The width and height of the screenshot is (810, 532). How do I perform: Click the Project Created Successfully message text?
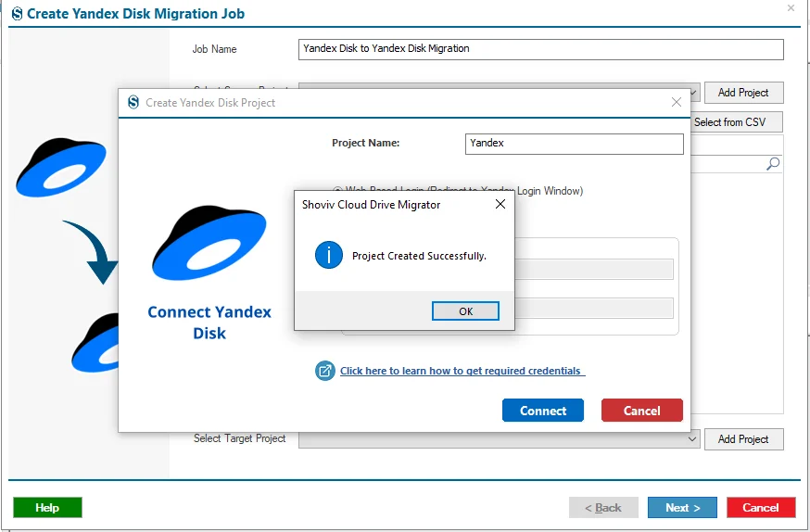point(419,256)
